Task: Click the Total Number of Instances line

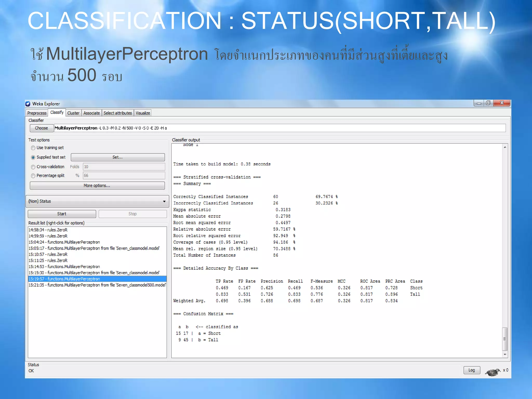Action: [x=226, y=255]
